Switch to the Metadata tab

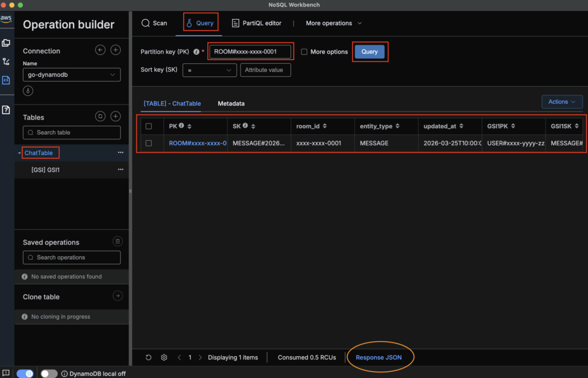point(231,103)
